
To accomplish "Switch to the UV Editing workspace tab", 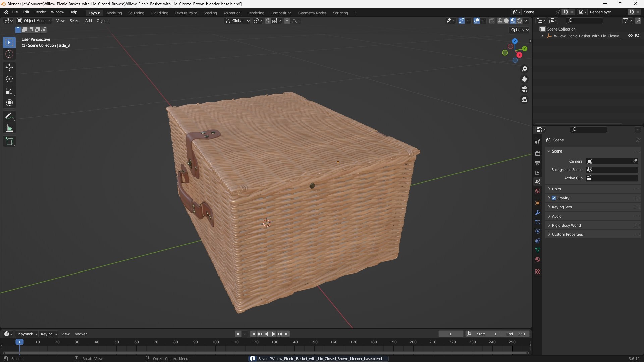I will click(x=159, y=13).
